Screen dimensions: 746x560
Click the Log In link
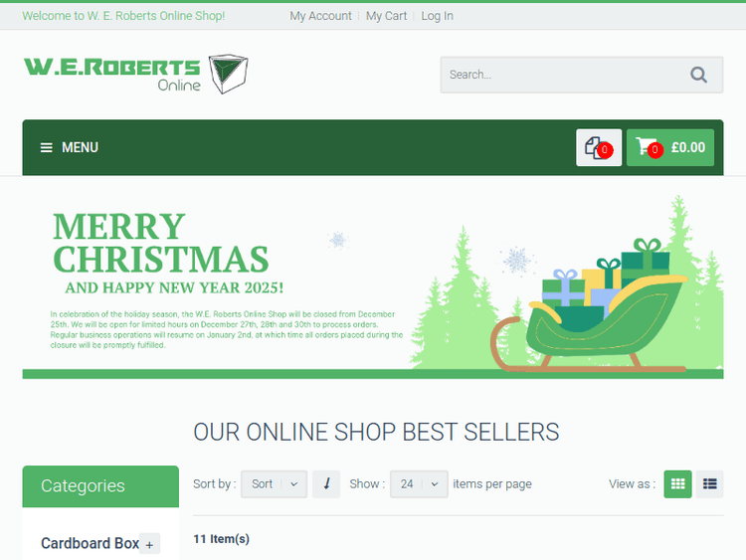[x=438, y=16]
